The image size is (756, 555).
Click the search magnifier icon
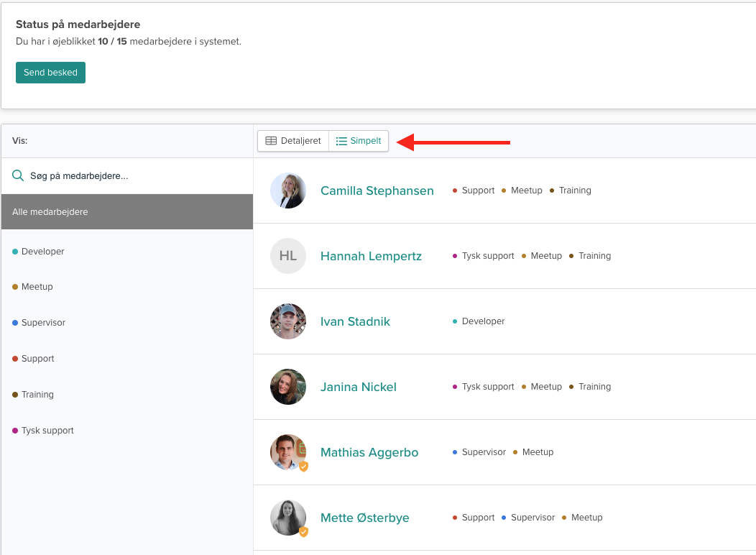[x=18, y=175]
